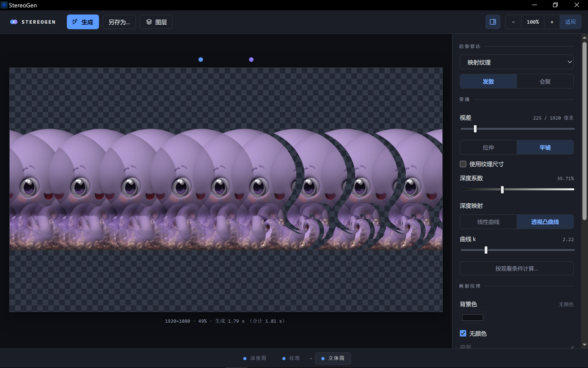
Task: Switch to the 立体图 tab
Action: [x=333, y=358]
